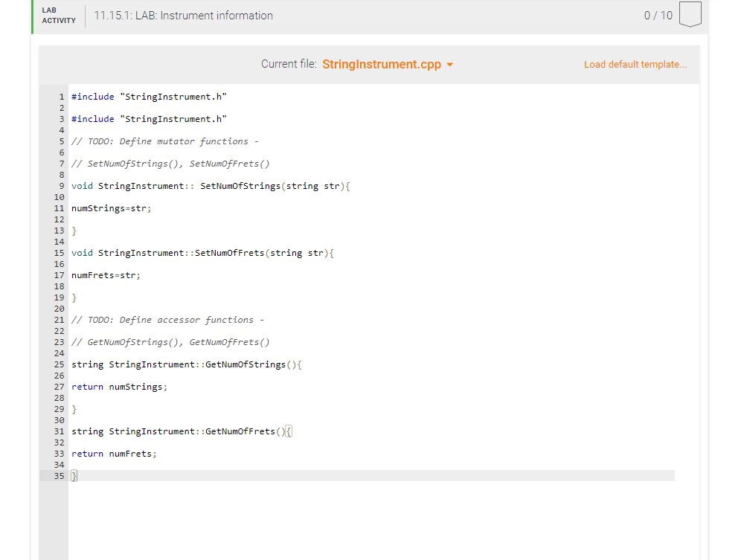
Task: Click the highlighted closing brace on line 35
Action: coord(72,476)
